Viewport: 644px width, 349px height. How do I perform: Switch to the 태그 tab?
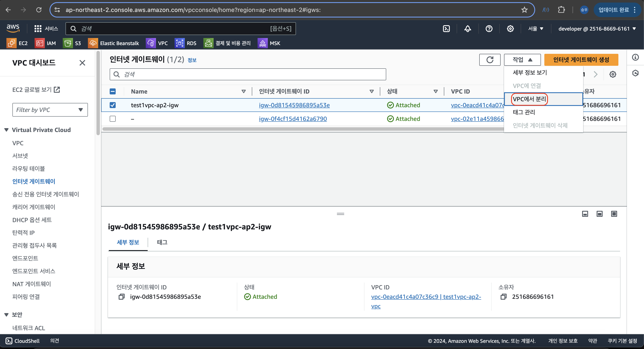pyautogui.click(x=162, y=242)
